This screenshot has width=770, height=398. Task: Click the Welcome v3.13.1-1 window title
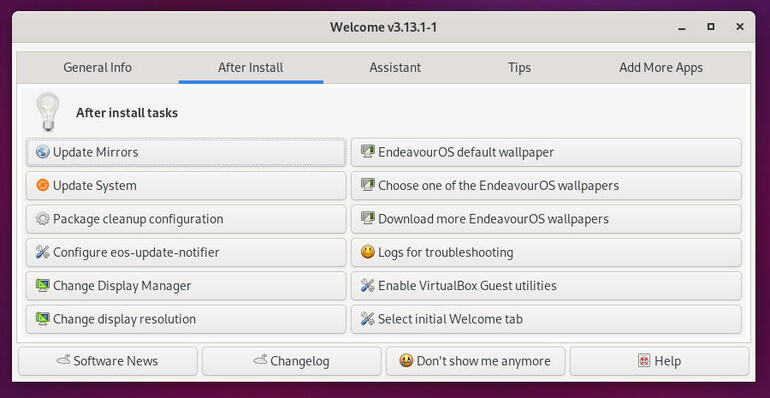[384, 27]
